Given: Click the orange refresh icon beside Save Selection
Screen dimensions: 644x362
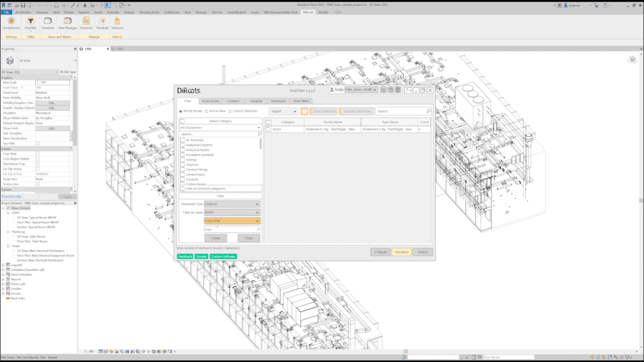Looking at the screenshot, I should (x=304, y=111).
